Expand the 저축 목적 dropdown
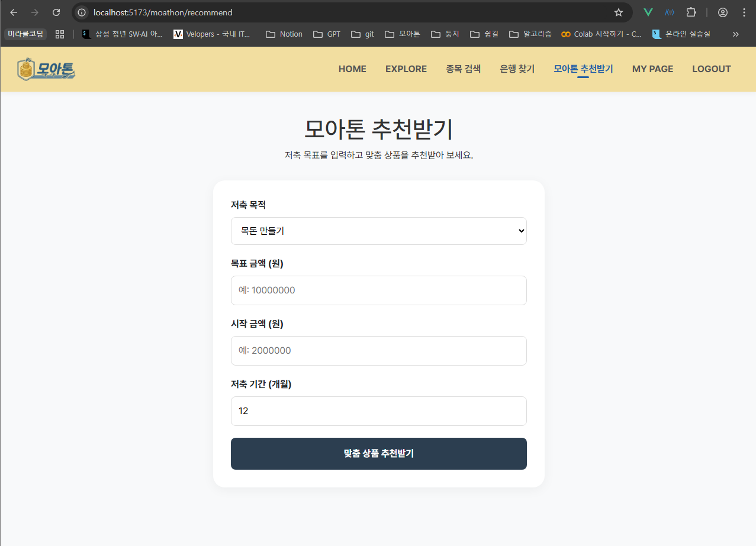This screenshot has width=756, height=546. coord(378,231)
